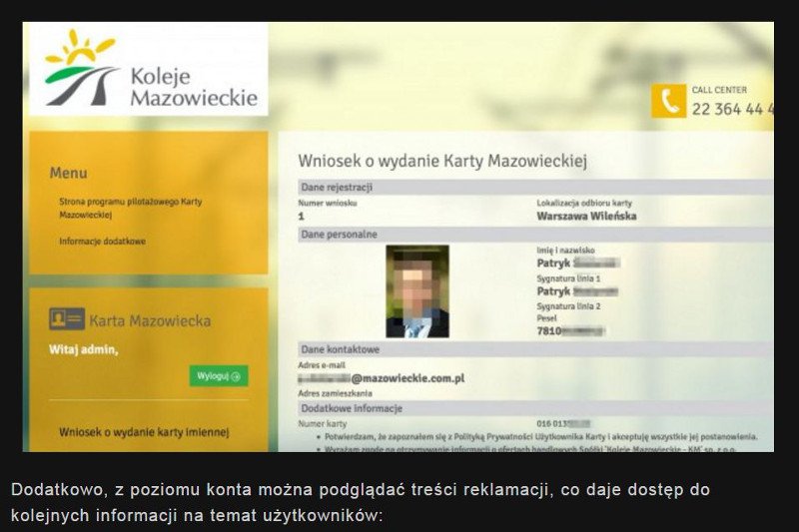Select the Dane kontaktowe section header
The height and width of the screenshot is (532, 799).
(x=535, y=349)
